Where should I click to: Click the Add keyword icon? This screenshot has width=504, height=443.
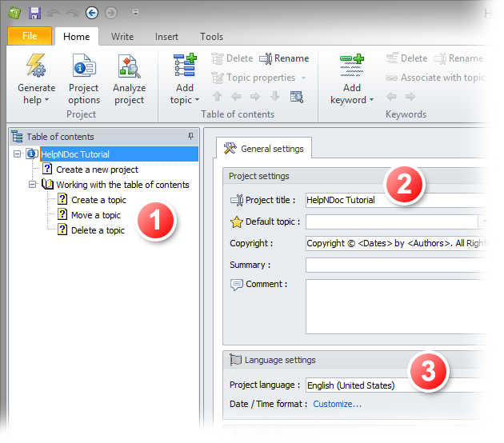(352, 66)
